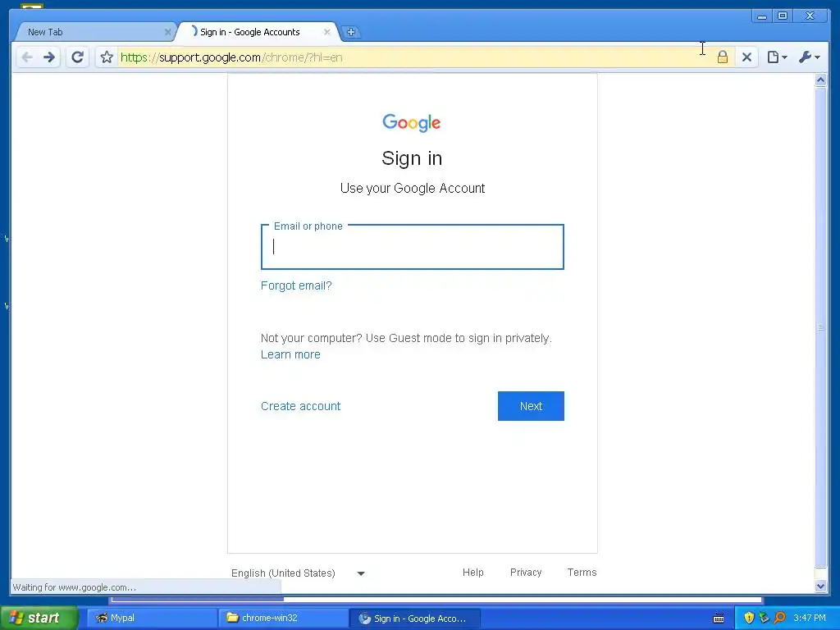Open the Terms footer link
The height and width of the screenshot is (630, 840).
(x=582, y=573)
